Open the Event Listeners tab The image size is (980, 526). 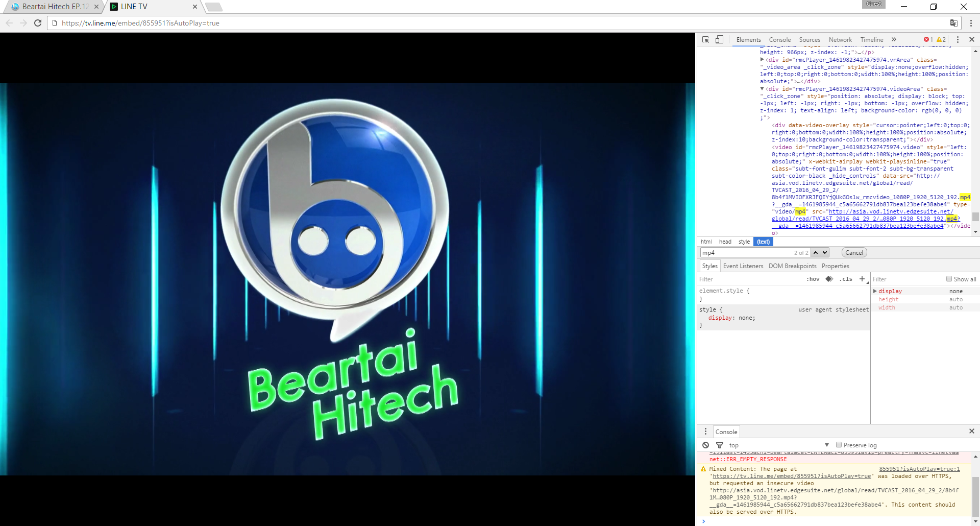tap(743, 266)
